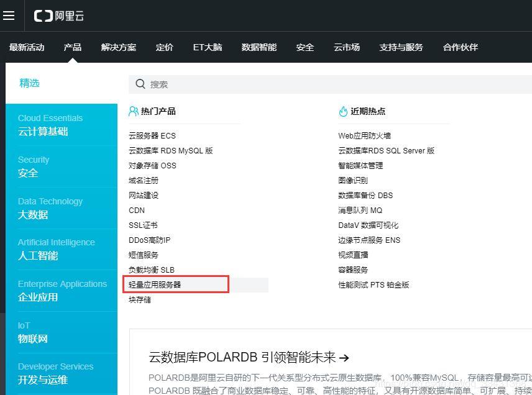This screenshot has width=532, height=395.
Task: Open the 安全 item in top navigation
Action: click(305, 47)
